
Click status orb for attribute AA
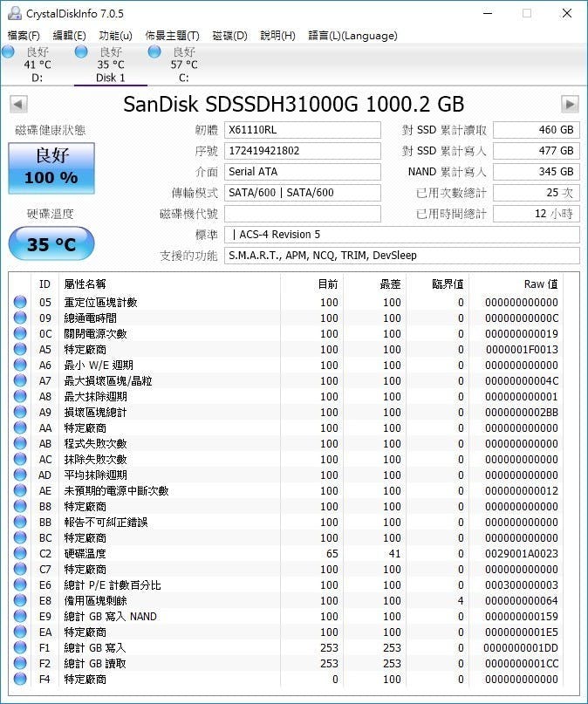[x=20, y=427]
